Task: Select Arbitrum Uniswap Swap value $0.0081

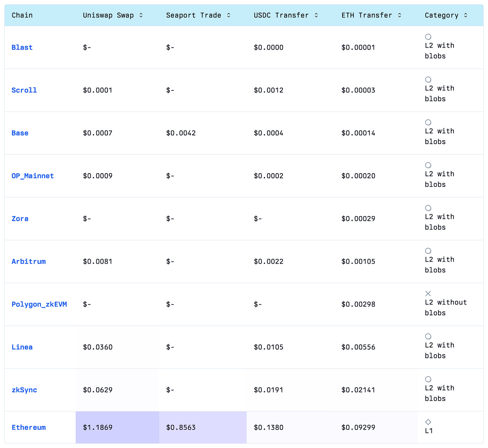Action: pos(98,262)
